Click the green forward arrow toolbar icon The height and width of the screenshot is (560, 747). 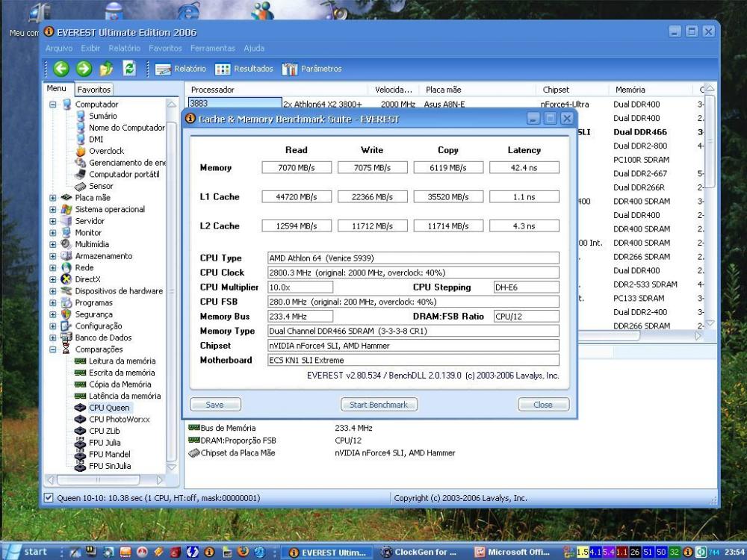point(84,69)
